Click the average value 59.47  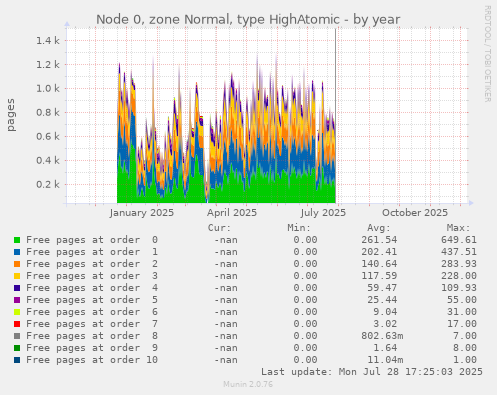(x=382, y=288)
